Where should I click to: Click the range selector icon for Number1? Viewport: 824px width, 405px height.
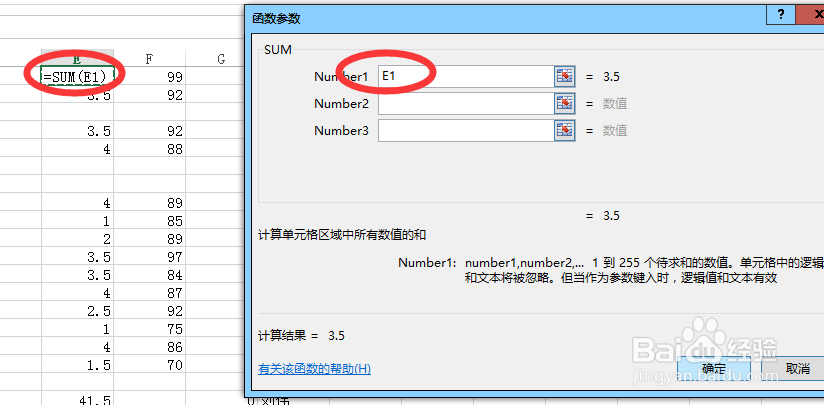click(564, 77)
